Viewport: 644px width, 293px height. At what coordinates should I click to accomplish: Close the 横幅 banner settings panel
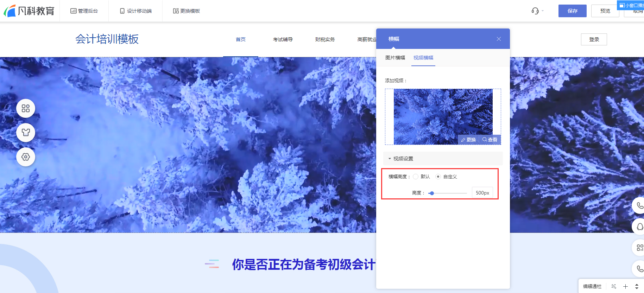[x=499, y=39]
